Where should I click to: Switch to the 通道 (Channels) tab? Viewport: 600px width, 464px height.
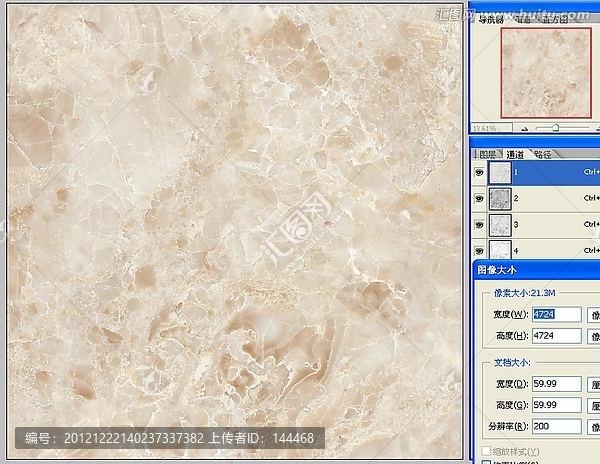tap(515, 155)
